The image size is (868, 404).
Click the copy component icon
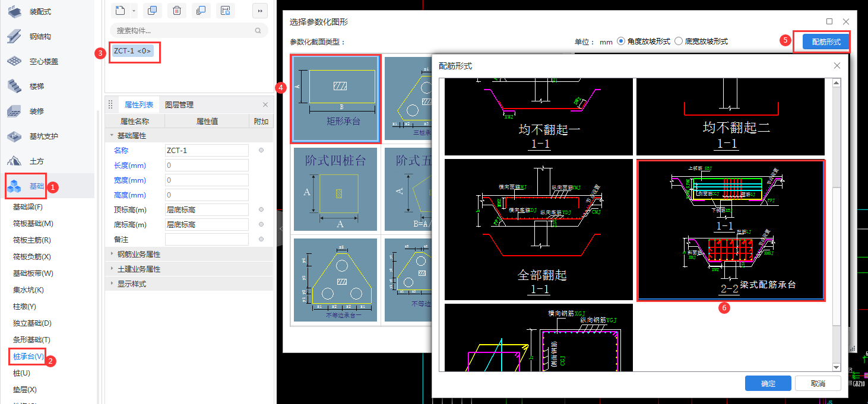point(152,10)
